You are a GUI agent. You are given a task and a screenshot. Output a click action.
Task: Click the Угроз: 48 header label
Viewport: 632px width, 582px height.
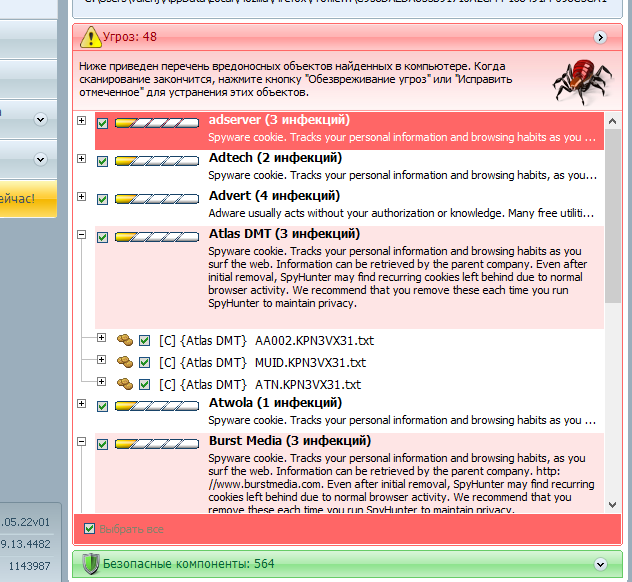(130, 37)
